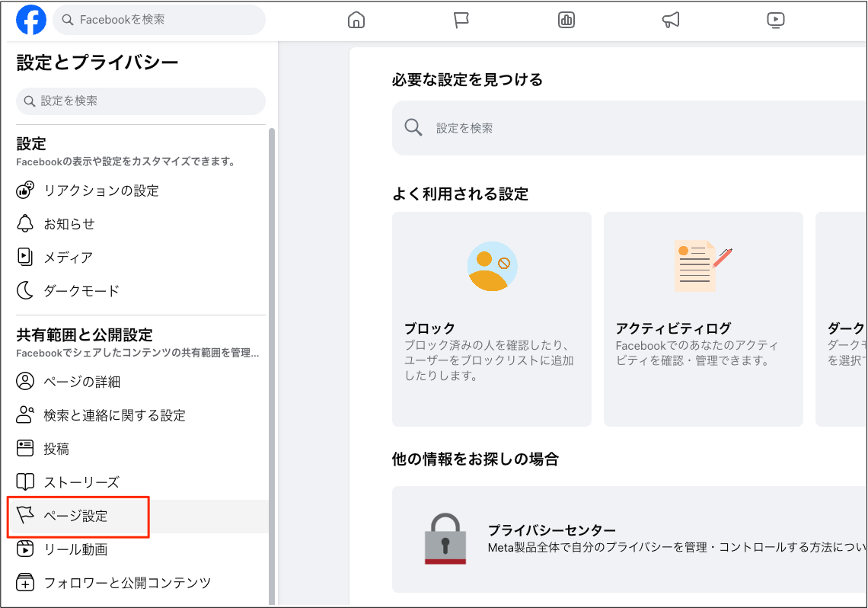Open ページの詳細
The image size is (868, 608).
[142, 382]
